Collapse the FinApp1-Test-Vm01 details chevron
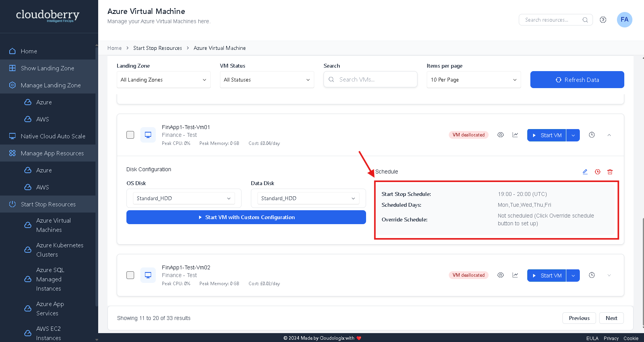 [x=609, y=135]
